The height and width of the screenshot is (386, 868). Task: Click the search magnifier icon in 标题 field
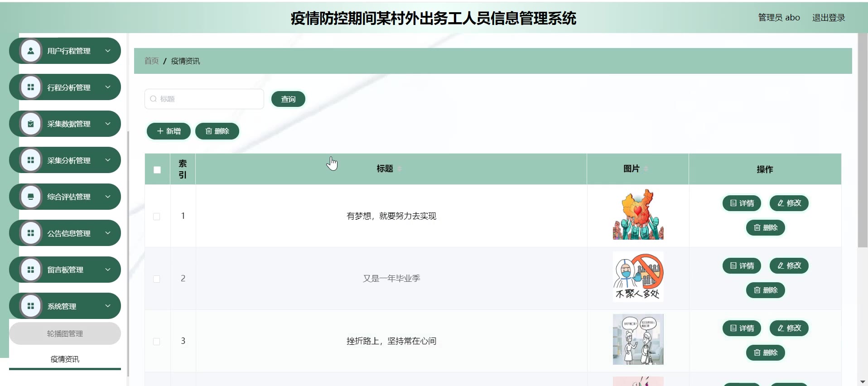click(x=153, y=99)
